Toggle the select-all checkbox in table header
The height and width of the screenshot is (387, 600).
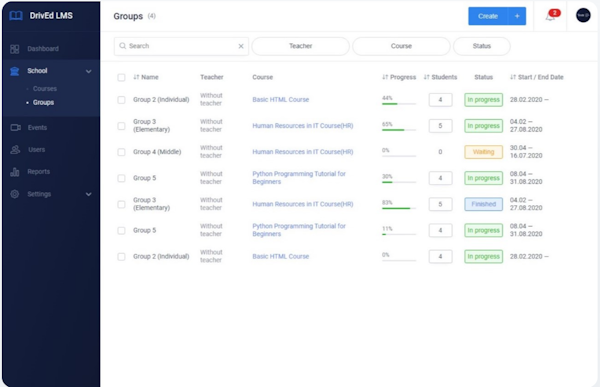click(121, 77)
